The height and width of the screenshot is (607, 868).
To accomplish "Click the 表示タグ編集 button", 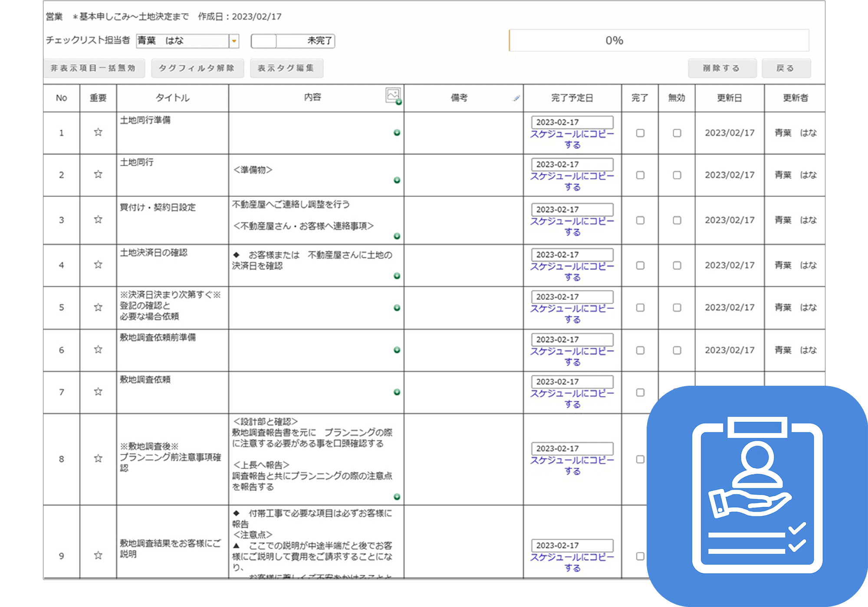I will pyautogui.click(x=286, y=68).
